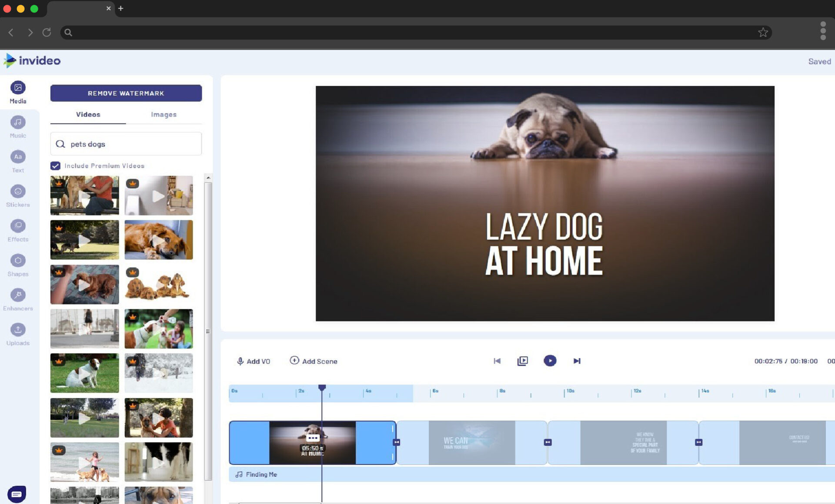This screenshot has height=504, width=835.
Task: Select thumbnail of dog running in dark park
Action: [x=84, y=240]
